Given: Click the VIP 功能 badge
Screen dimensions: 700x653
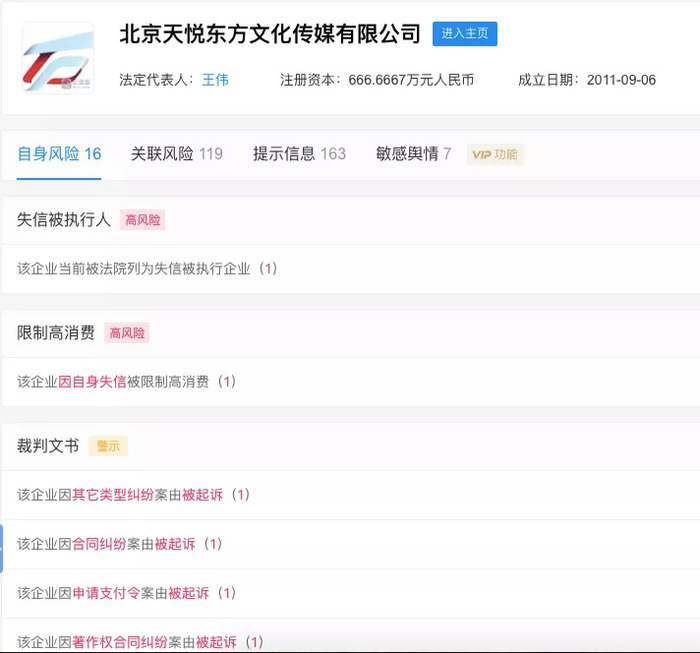Looking at the screenshot, I should coord(495,154).
